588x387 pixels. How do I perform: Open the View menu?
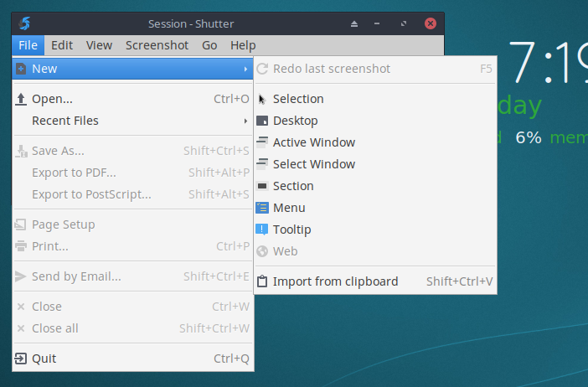pyautogui.click(x=99, y=45)
